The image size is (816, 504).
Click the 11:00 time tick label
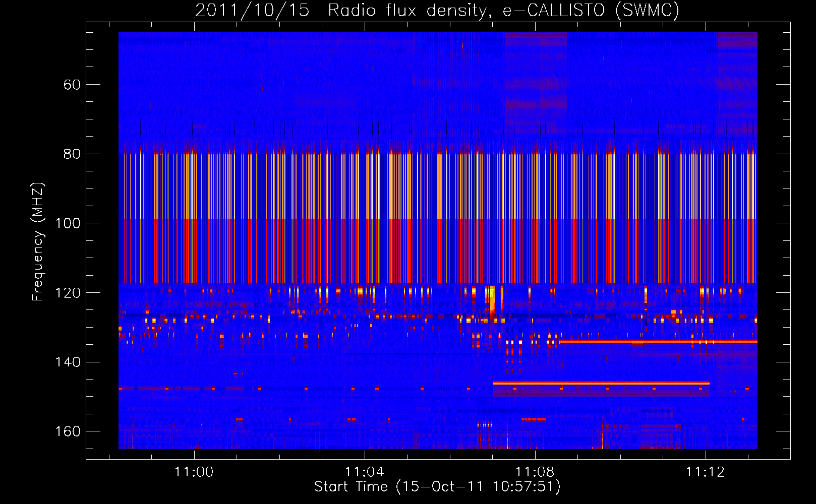194,472
